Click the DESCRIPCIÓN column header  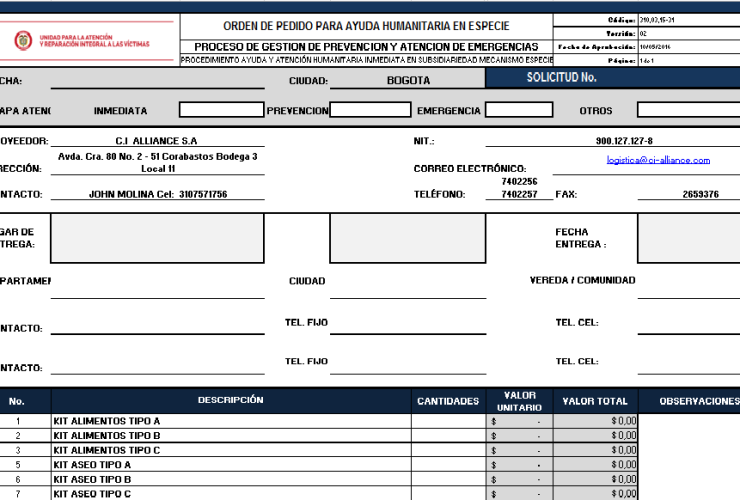[230, 400]
